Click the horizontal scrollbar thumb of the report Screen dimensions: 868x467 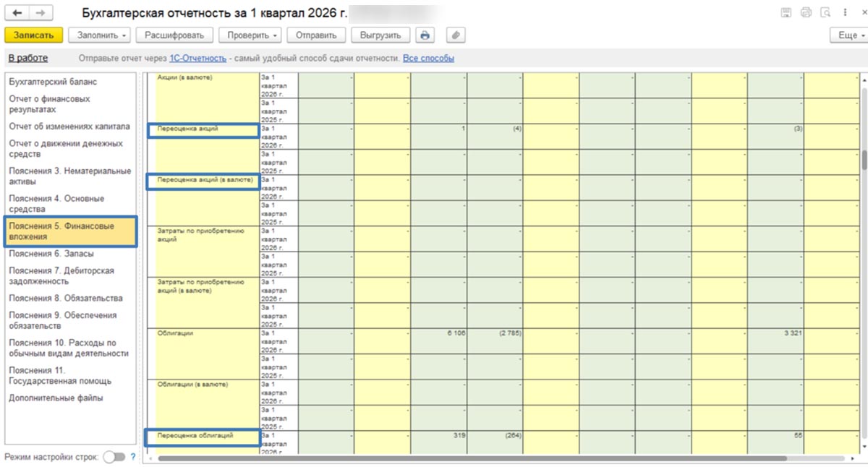(x=471, y=458)
